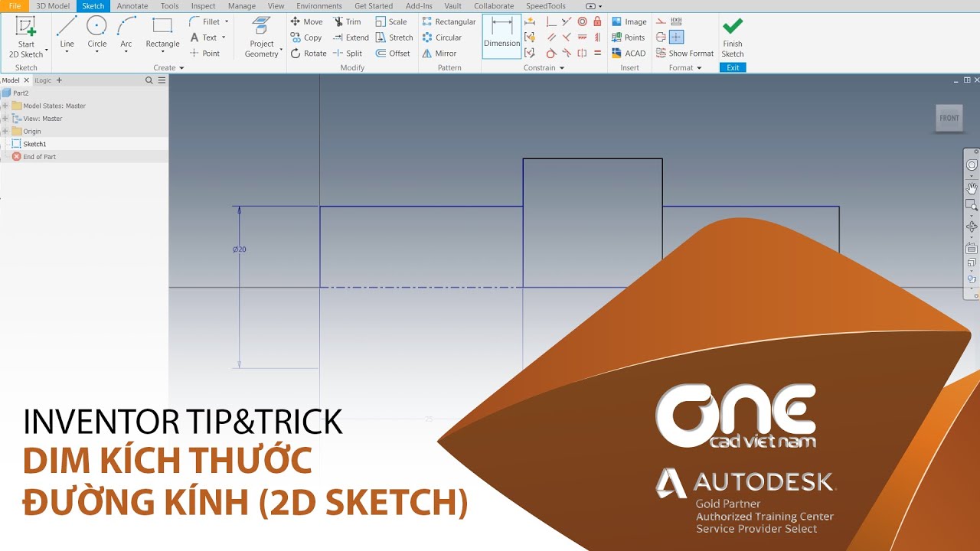Screen dimensions: 980x551
Task: Apply the Symmetric constraint
Action: 582,54
